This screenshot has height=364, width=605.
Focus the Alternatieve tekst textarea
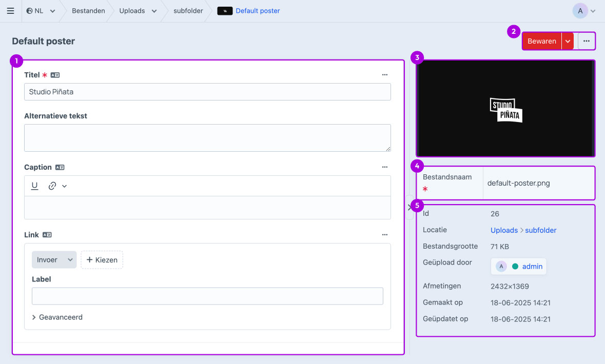coord(207,138)
